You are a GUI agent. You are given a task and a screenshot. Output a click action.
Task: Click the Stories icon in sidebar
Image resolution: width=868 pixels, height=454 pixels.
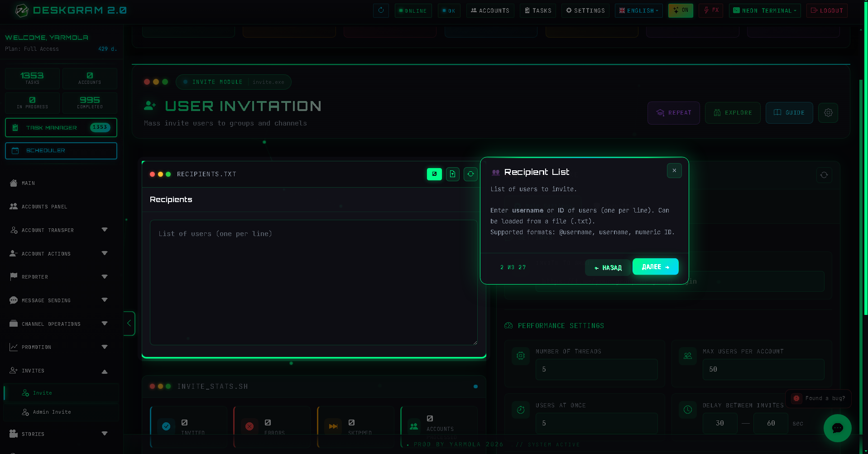[x=14, y=434]
